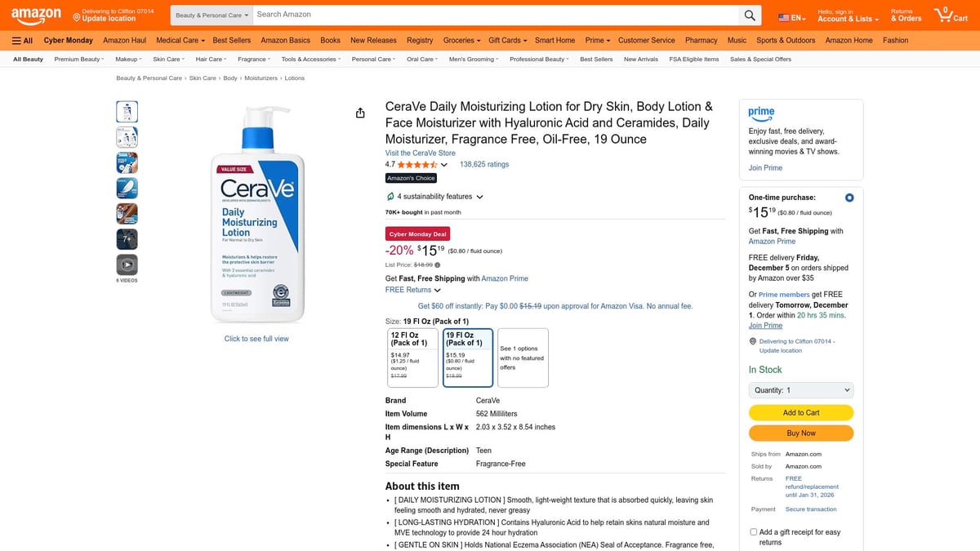Click the Amazon logo
980x551 pixels.
point(36,15)
